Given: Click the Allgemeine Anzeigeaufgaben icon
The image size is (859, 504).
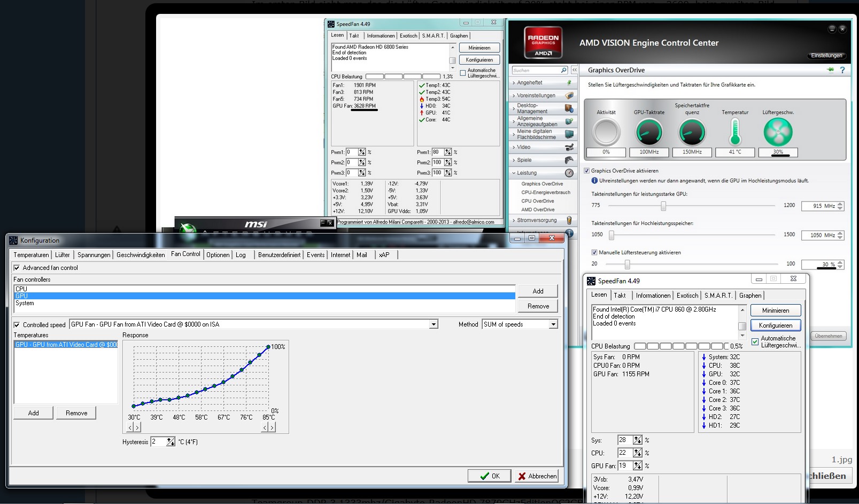Looking at the screenshot, I should coord(569,121).
